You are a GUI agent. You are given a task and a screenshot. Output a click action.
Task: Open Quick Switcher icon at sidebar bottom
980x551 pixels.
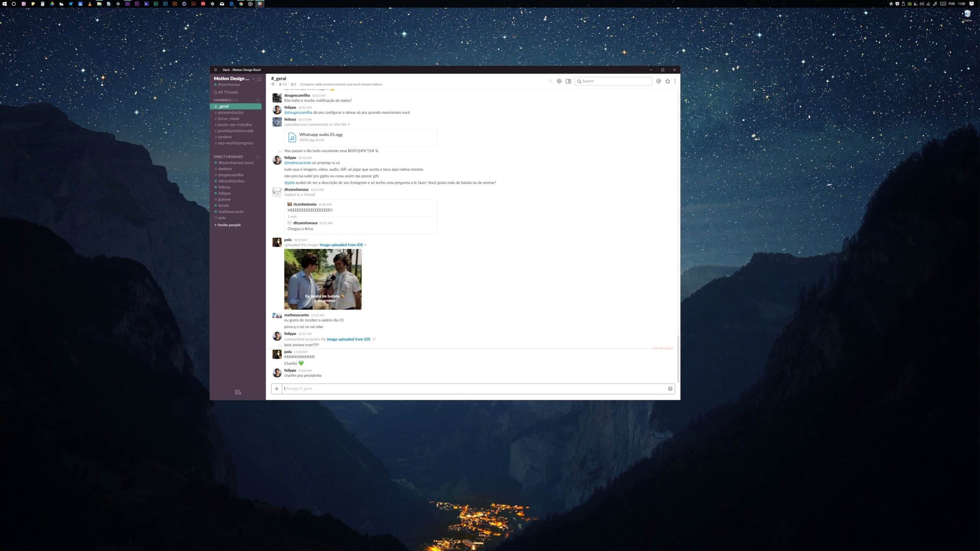(x=238, y=392)
